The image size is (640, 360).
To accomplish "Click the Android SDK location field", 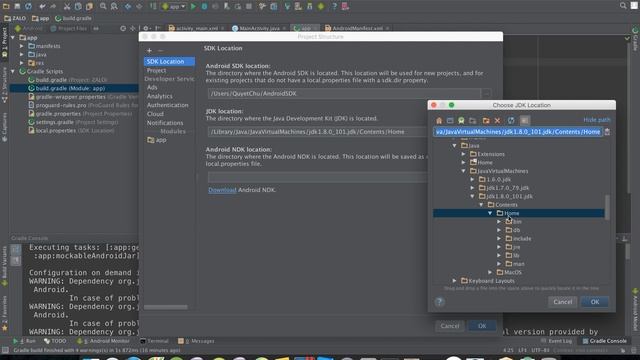I will click(345, 93).
